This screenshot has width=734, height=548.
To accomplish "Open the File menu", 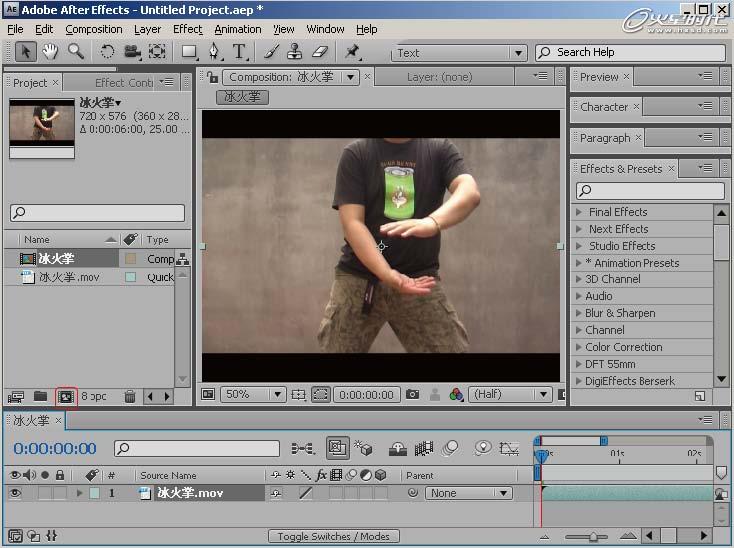I will click(x=15, y=29).
